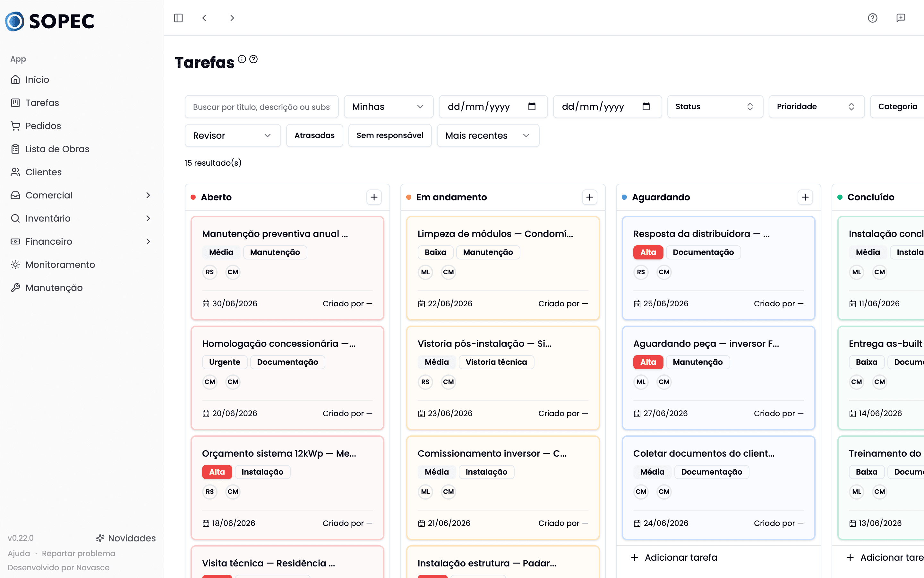Open the Minhas owner dropdown

point(389,107)
